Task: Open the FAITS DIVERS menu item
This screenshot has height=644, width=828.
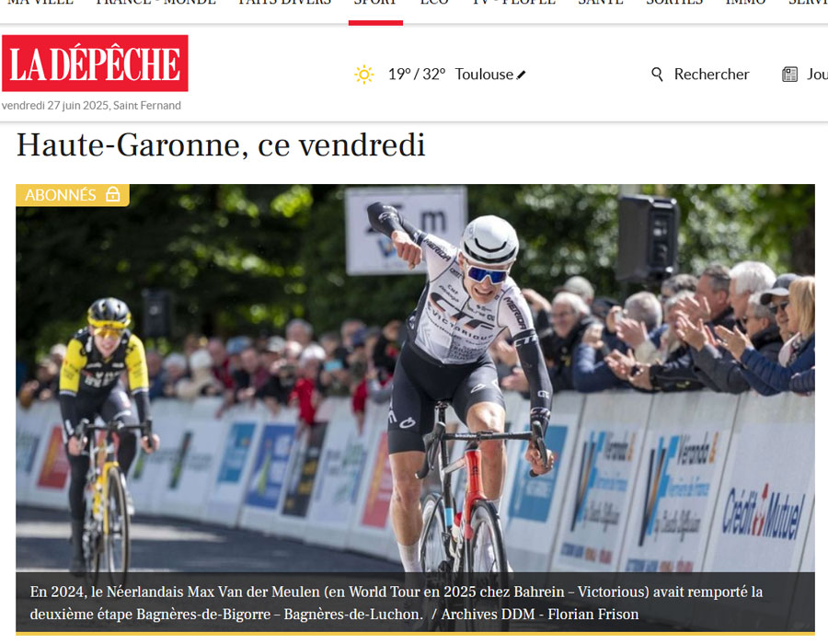Action: tap(284, 3)
